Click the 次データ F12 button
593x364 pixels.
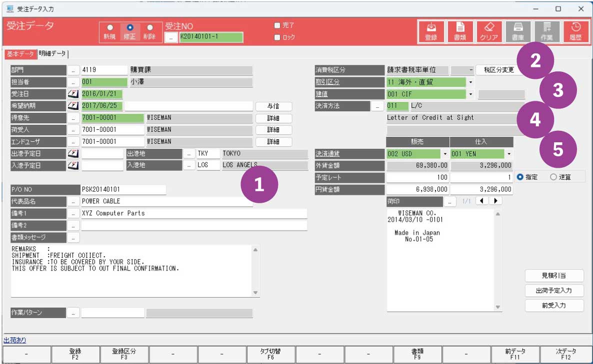click(x=566, y=354)
